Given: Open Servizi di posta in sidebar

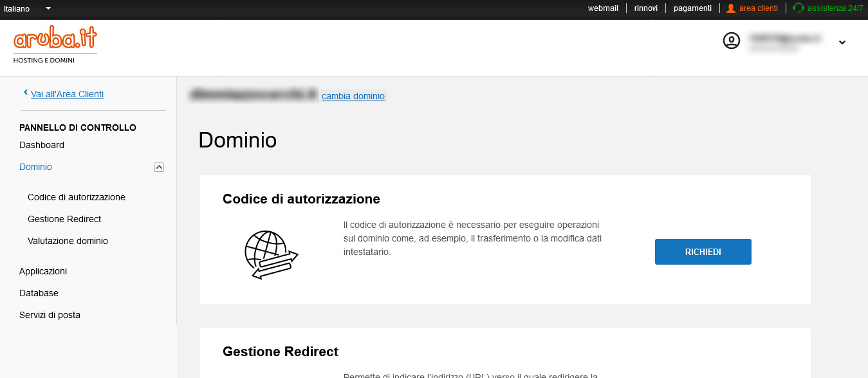Looking at the screenshot, I should click(x=50, y=315).
